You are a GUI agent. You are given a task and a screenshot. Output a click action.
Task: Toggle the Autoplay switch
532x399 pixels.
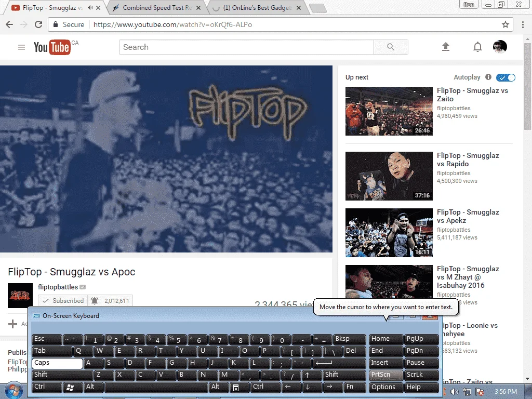[506, 78]
